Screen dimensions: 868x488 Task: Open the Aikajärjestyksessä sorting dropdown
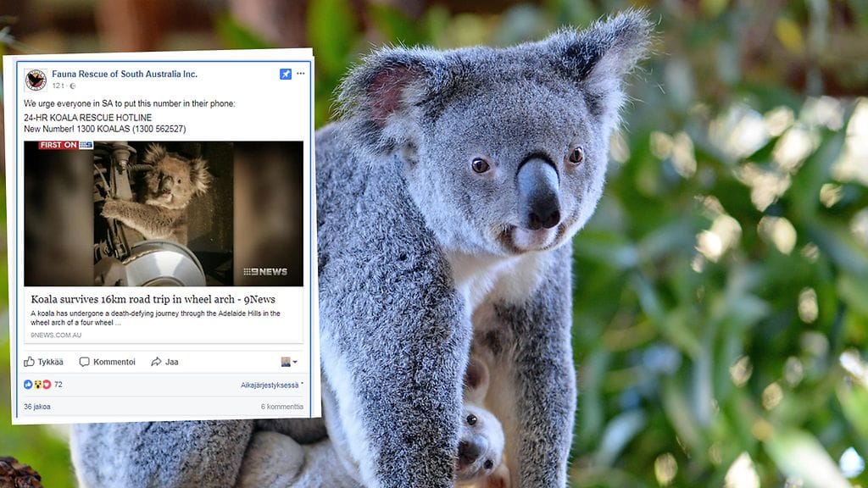270,385
